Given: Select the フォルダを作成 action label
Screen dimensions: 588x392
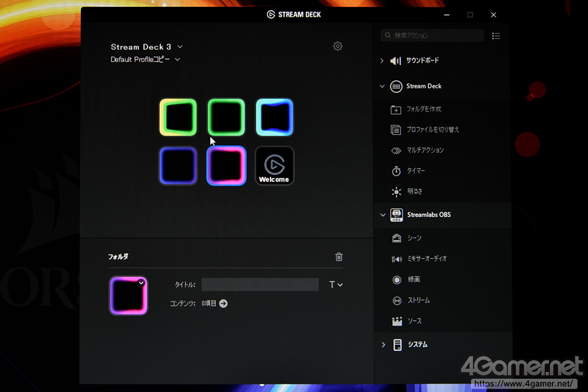Looking at the screenshot, I should pyautogui.click(x=424, y=109).
